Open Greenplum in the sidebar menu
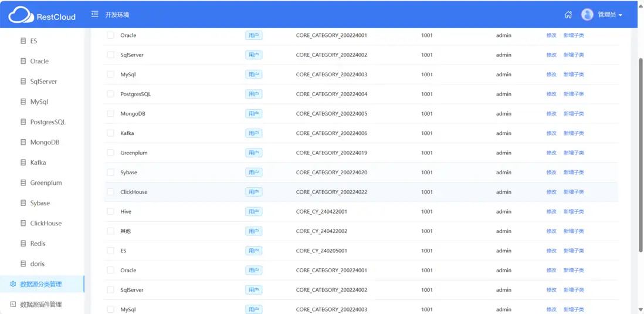Viewport: 644px width, 314px height. click(46, 183)
